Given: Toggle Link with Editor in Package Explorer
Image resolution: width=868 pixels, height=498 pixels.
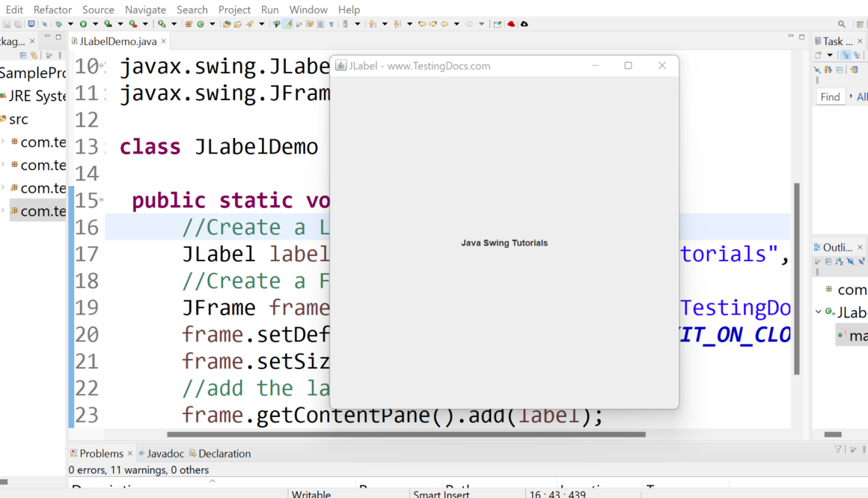Looking at the screenshot, I should 34,55.
